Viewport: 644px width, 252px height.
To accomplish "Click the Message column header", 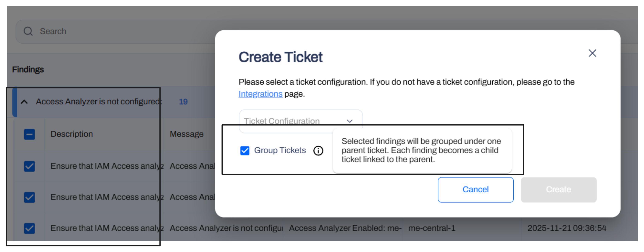I will pyautogui.click(x=187, y=134).
